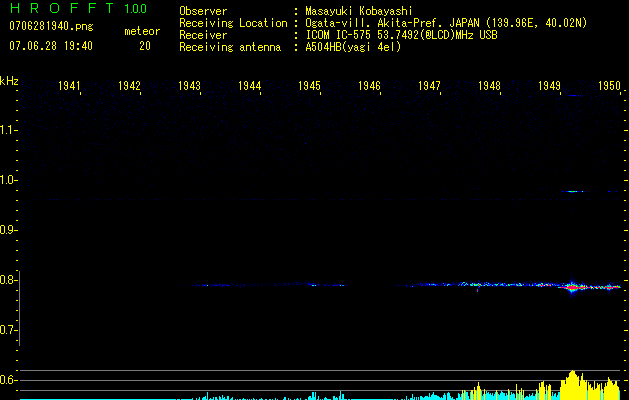Image resolution: width=629 pixels, height=400 pixels.
Task: Click the 1946 time marker
Action: coord(369,86)
